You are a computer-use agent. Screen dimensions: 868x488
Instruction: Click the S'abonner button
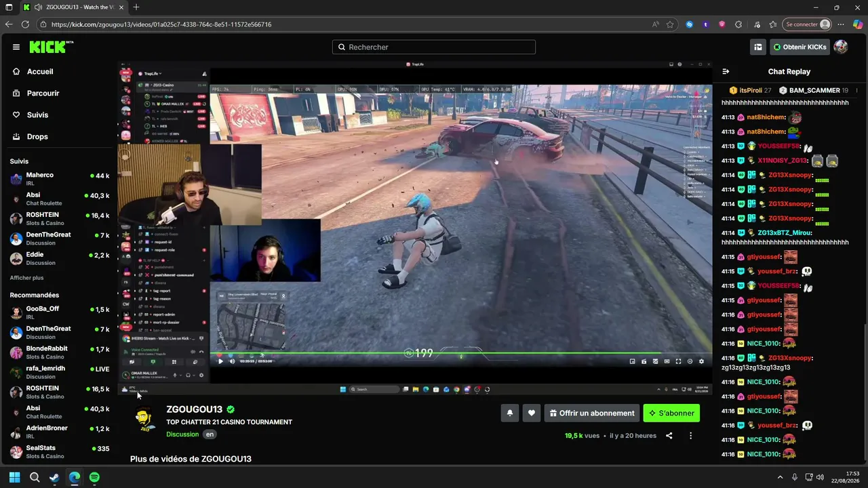click(671, 413)
